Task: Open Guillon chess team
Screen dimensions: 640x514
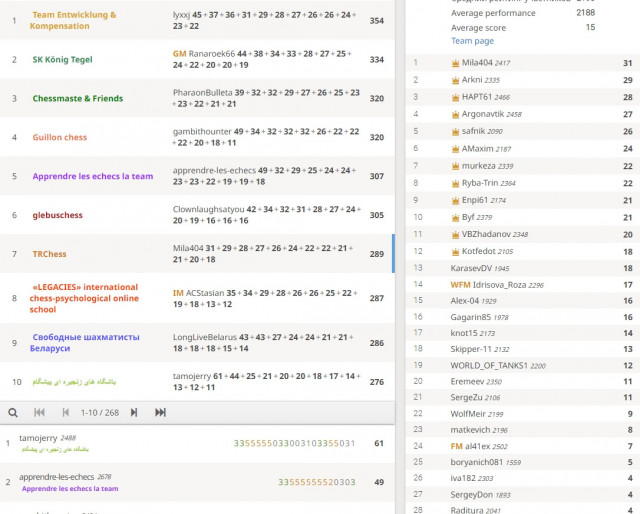Action: point(60,137)
